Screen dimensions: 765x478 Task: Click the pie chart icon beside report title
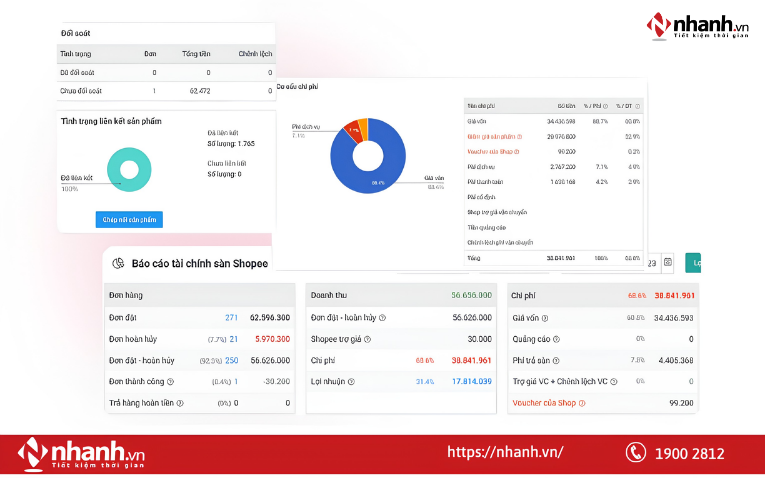pyautogui.click(x=119, y=263)
